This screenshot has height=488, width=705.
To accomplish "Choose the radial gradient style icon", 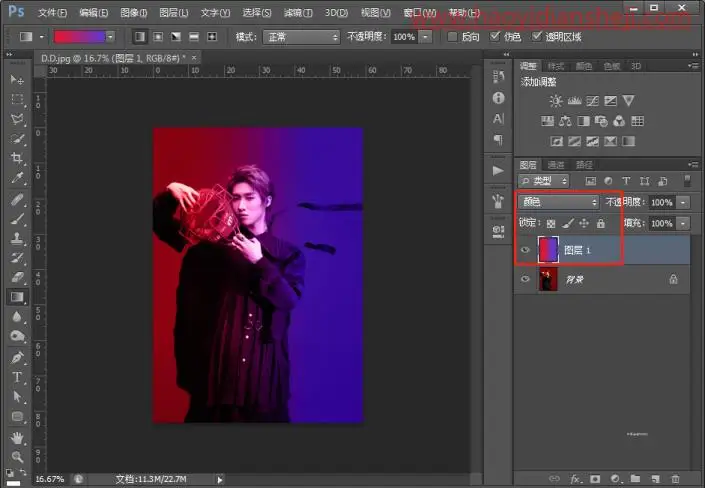I will tap(158, 36).
